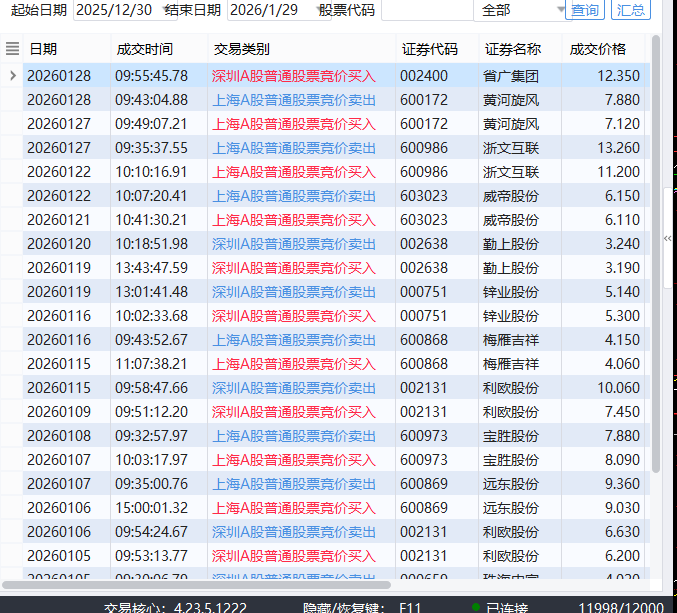Sort by the 证券代码 column header
This screenshot has width=677, height=613.
(x=437, y=49)
